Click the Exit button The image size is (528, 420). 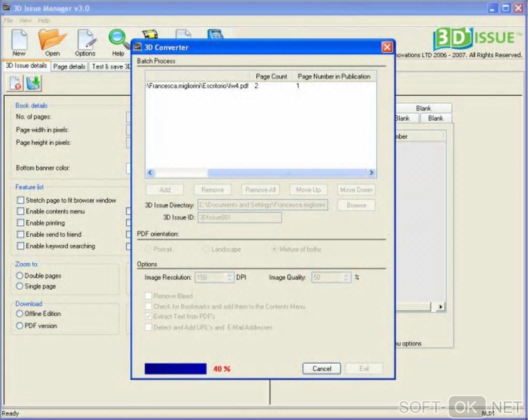coord(364,368)
